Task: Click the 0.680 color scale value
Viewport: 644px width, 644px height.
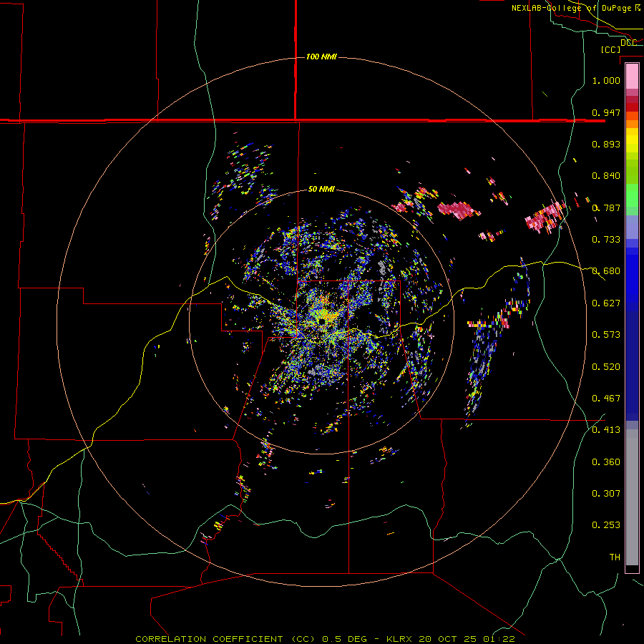Action: coord(606,271)
